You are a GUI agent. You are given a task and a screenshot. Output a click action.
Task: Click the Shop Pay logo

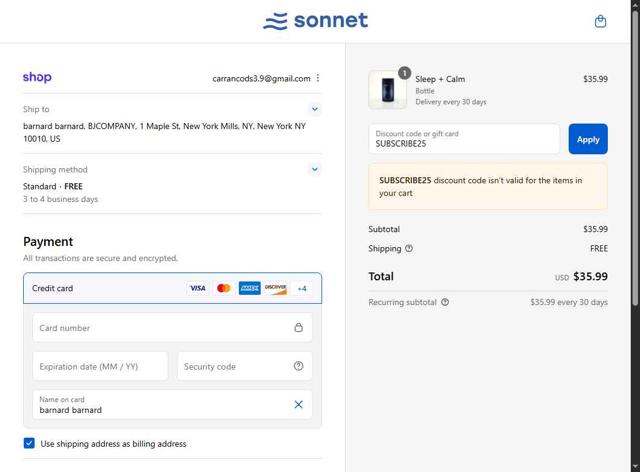click(37, 77)
